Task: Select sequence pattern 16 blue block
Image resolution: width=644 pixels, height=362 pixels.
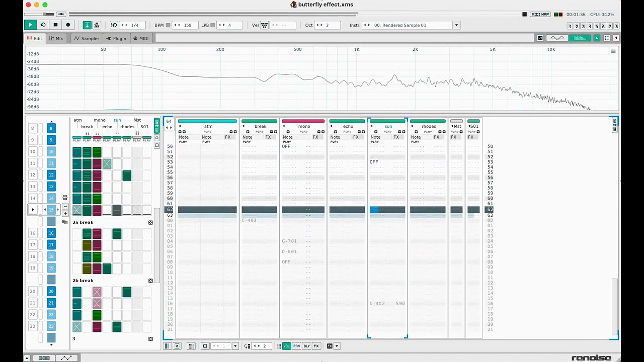Action: pyautogui.click(x=51, y=233)
